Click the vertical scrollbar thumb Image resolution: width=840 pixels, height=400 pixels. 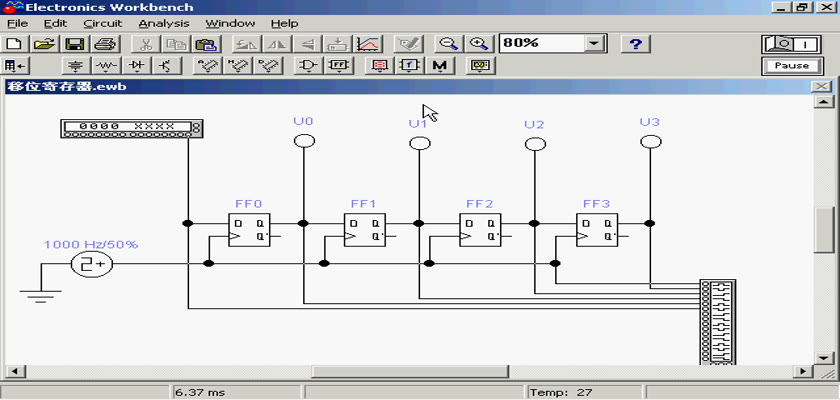click(824, 231)
